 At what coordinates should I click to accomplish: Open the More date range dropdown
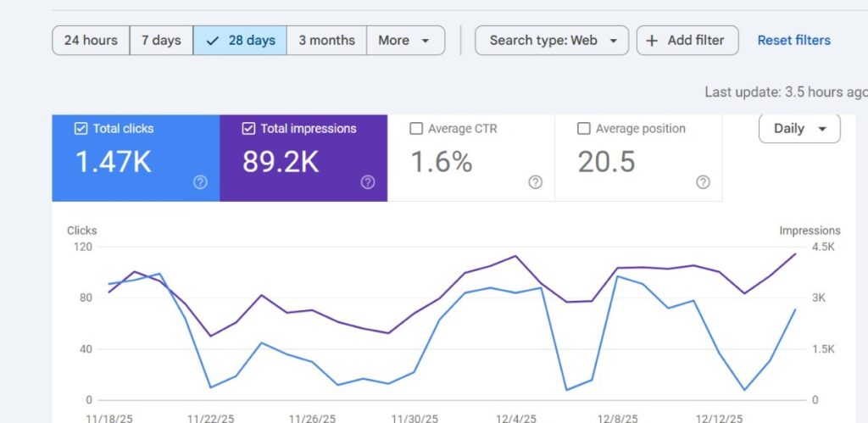pyautogui.click(x=405, y=40)
